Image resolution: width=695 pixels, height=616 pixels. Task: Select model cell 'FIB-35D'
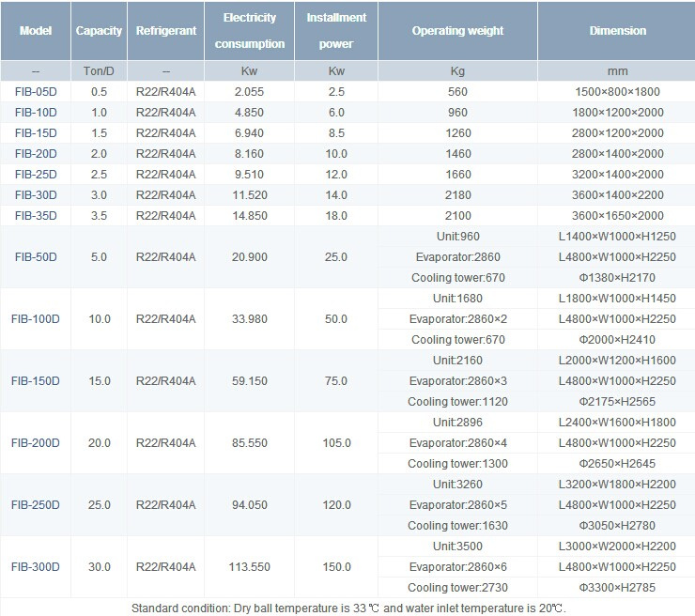click(x=36, y=216)
